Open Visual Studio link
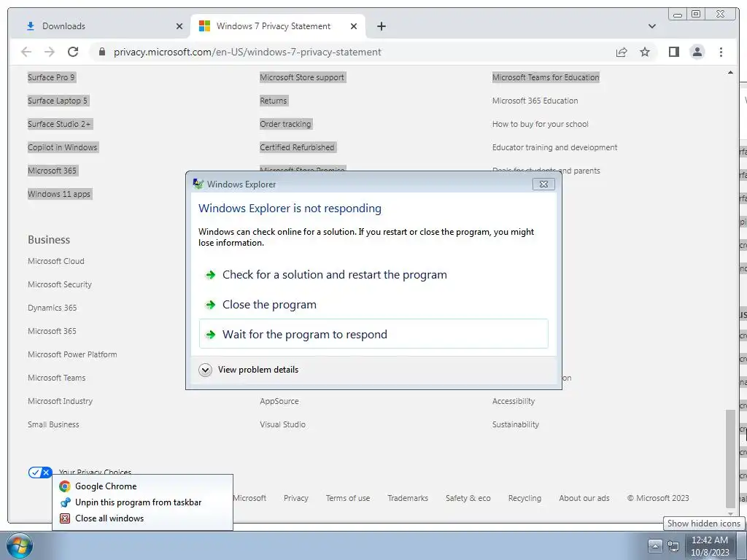Image resolution: width=747 pixels, height=560 pixels. [x=282, y=424]
